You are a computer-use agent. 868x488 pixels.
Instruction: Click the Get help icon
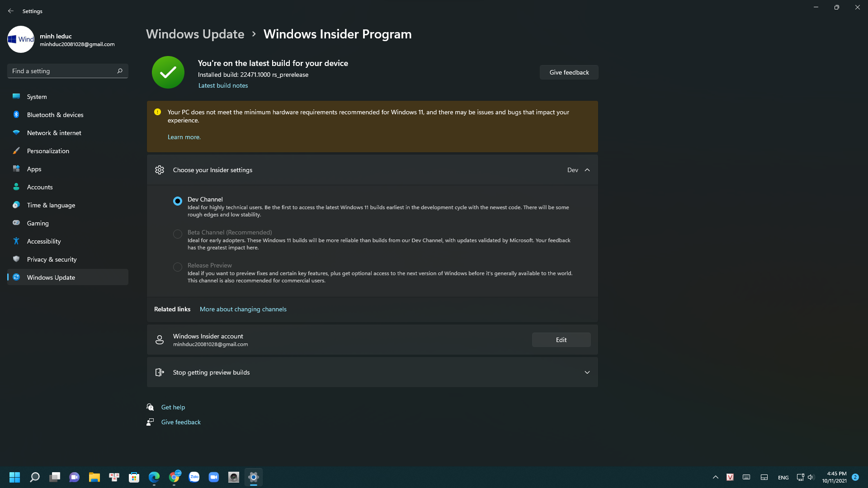coord(150,407)
